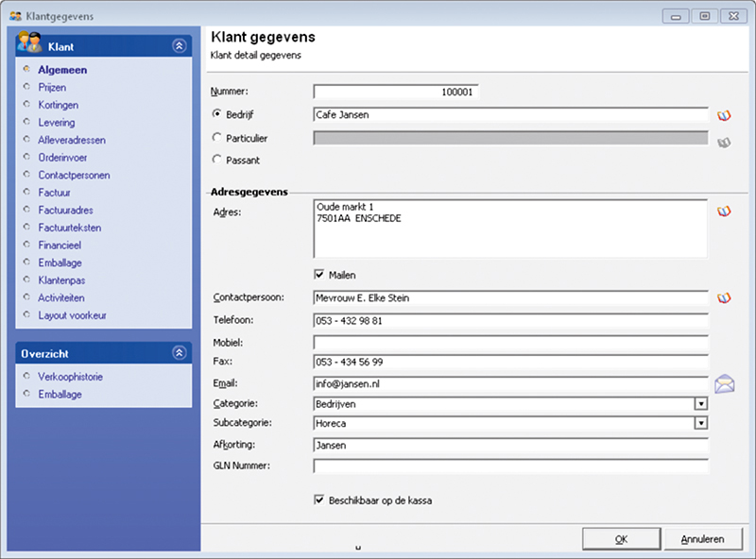Click the Contactpersoon input field

coord(510,297)
